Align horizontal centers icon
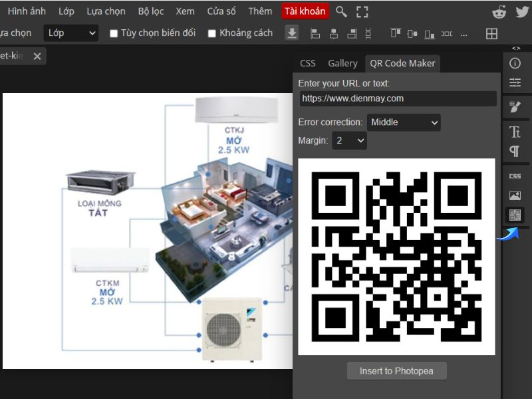Image resolution: width=532 pixels, height=399 pixels. point(334,34)
